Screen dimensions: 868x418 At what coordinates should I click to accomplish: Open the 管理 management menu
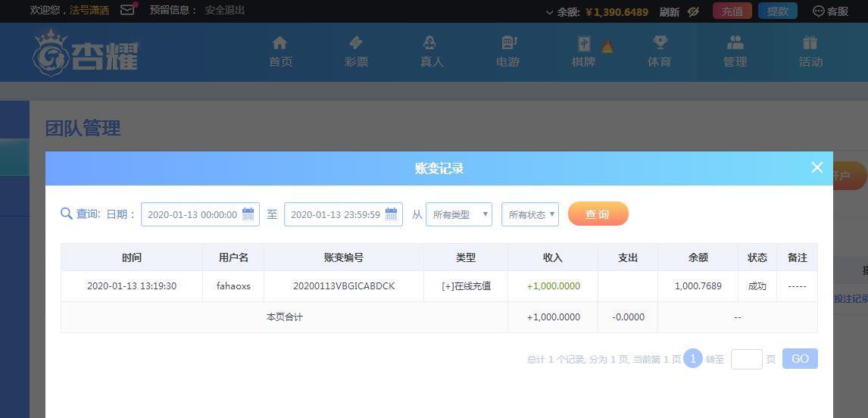[735, 51]
